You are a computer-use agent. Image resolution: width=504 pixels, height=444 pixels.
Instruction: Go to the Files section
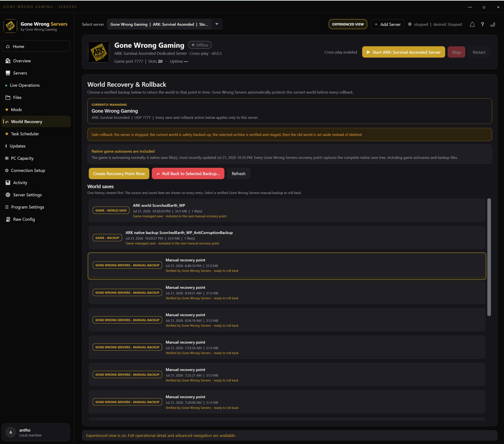[36, 97]
